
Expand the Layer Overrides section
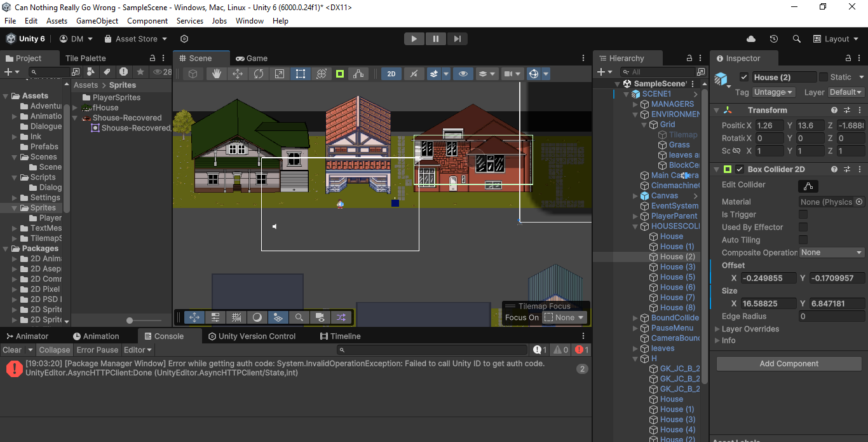click(747, 329)
